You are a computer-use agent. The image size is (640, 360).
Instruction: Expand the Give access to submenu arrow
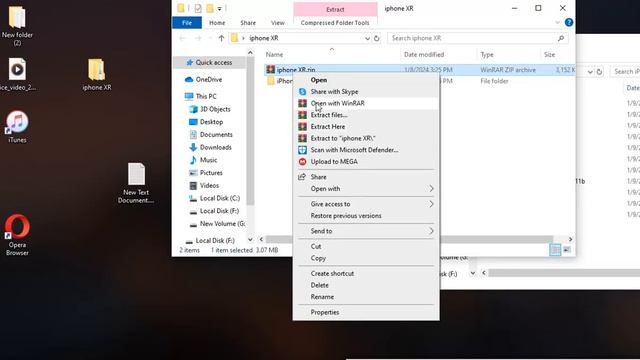pos(431,204)
